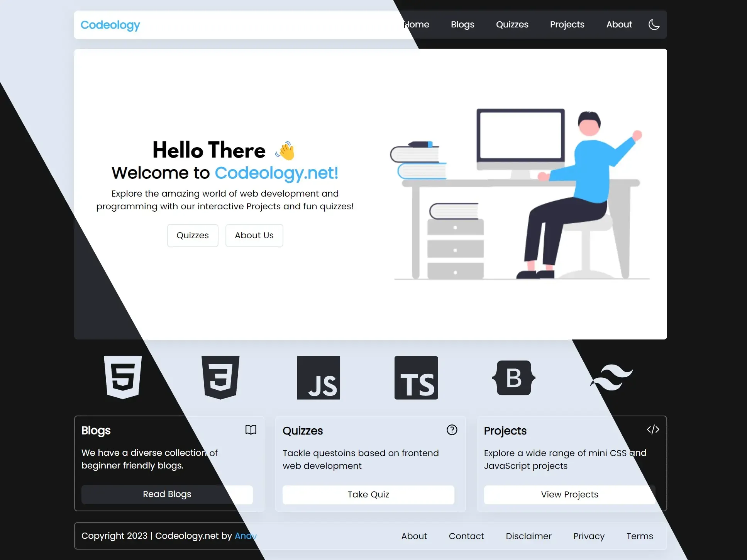Select the Blogs navigation tab
The image size is (747, 560).
coord(462,24)
